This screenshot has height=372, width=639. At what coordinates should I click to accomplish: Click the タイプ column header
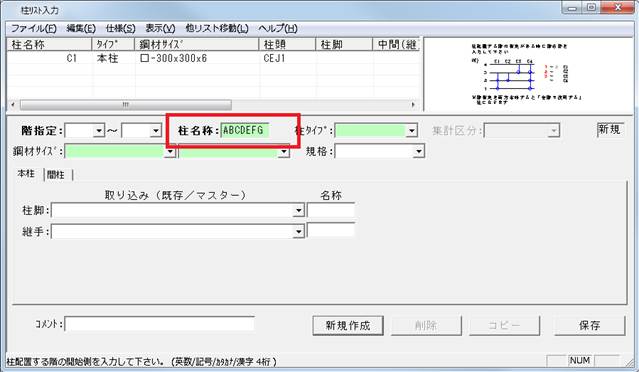click(x=114, y=44)
